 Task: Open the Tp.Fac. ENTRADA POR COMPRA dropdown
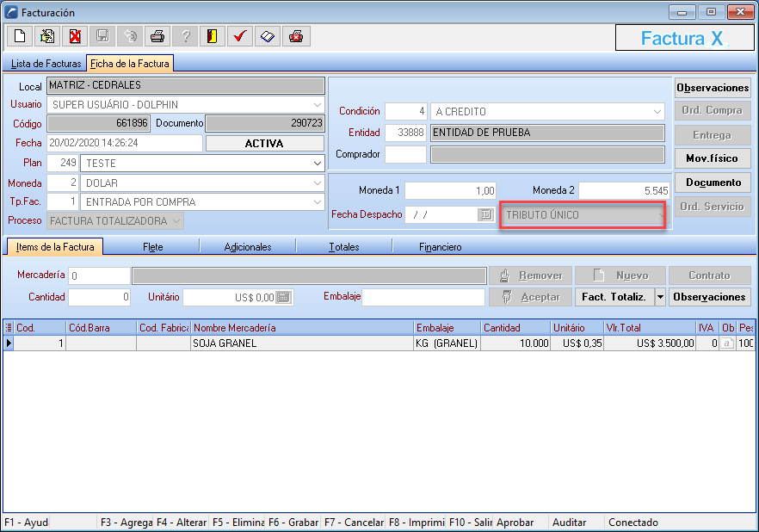click(317, 201)
